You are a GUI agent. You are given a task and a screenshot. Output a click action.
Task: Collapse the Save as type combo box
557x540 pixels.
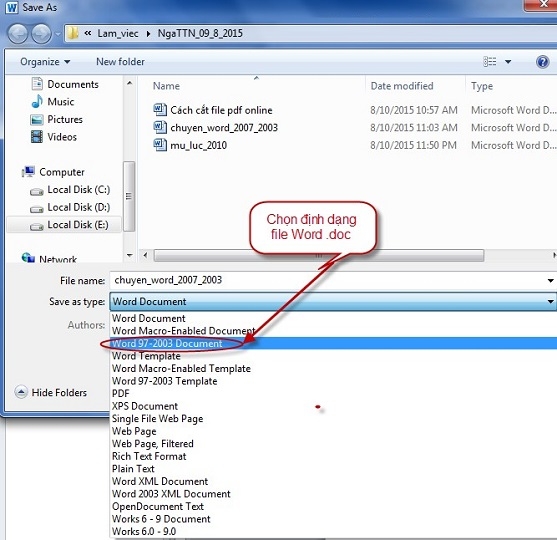pyautogui.click(x=550, y=302)
